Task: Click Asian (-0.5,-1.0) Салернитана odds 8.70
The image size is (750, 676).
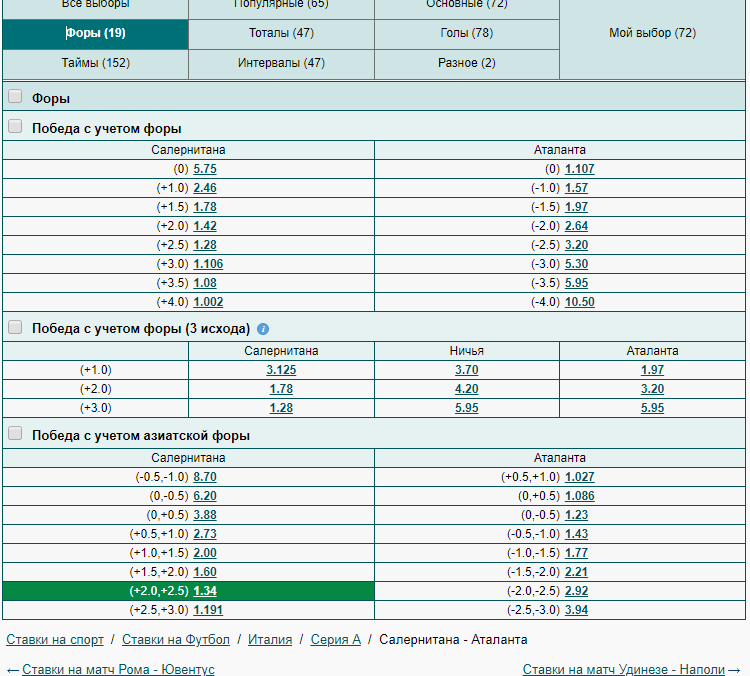Action: point(205,477)
